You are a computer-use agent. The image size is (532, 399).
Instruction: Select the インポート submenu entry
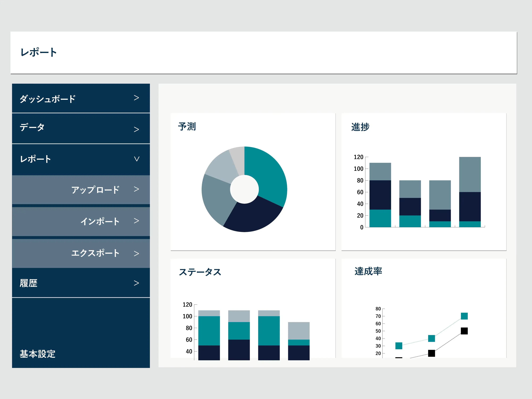(100, 221)
